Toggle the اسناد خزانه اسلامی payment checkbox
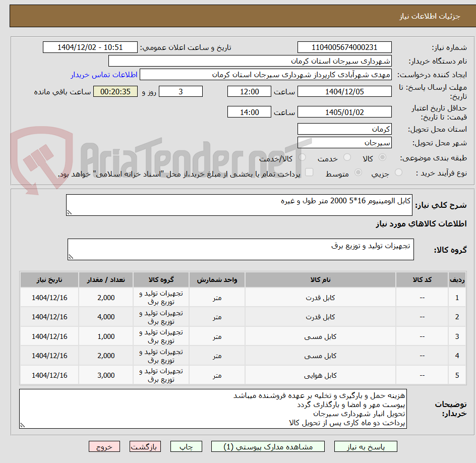The width and height of the screenshot is (476, 463). click(x=309, y=172)
